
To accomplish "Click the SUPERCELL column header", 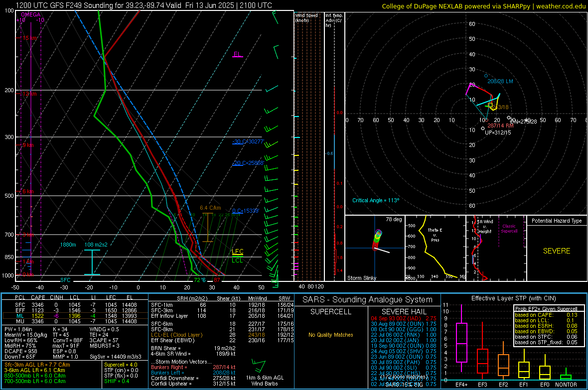I will point(331,312).
